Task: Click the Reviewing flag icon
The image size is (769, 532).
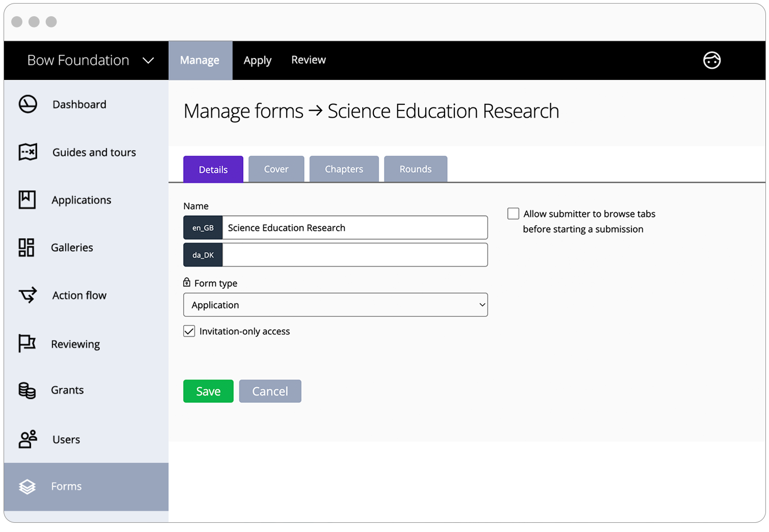Action: click(x=27, y=343)
